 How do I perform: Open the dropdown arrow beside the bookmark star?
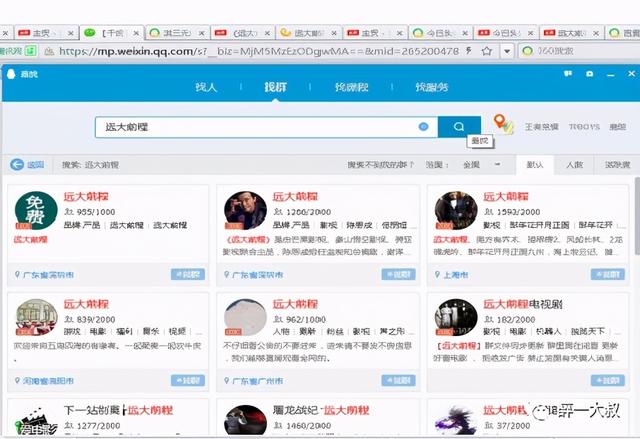click(507, 51)
